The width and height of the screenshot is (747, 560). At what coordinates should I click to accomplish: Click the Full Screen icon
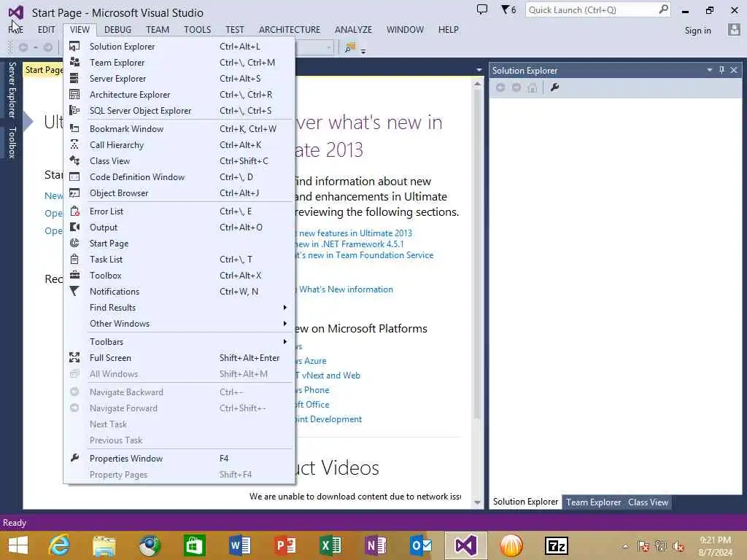pos(74,357)
